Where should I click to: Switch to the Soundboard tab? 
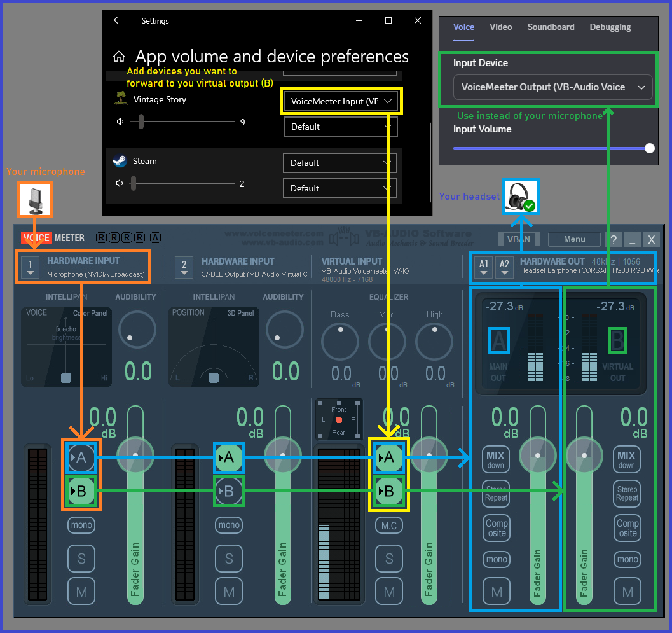551,27
